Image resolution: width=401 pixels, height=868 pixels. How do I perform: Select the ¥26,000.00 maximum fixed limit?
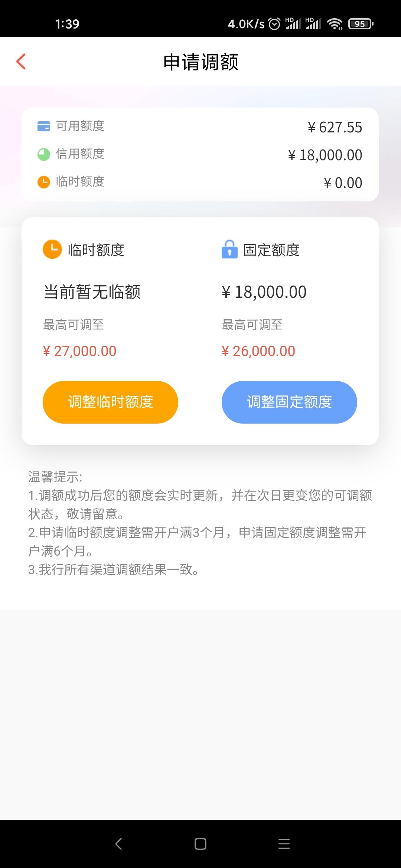coord(258,351)
